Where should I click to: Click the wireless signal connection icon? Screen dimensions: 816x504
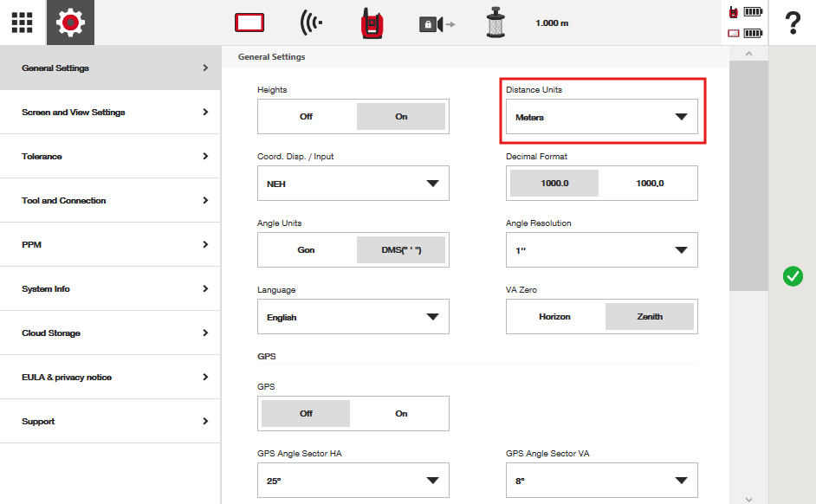(x=311, y=23)
